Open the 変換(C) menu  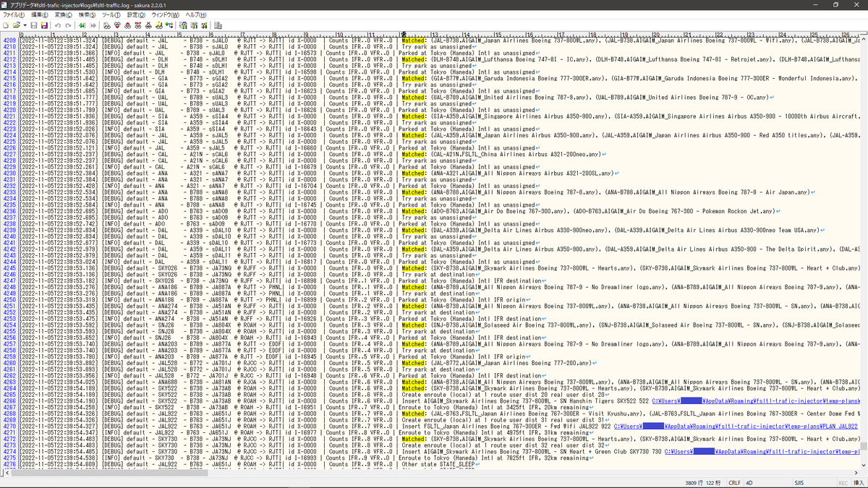click(64, 14)
